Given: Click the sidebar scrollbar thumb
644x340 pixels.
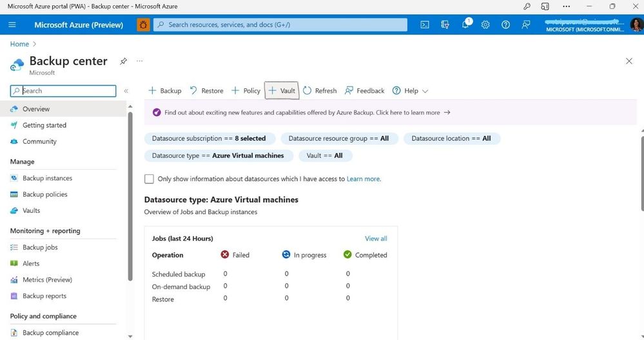Looking at the screenshot, I should click(x=130, y=197).
